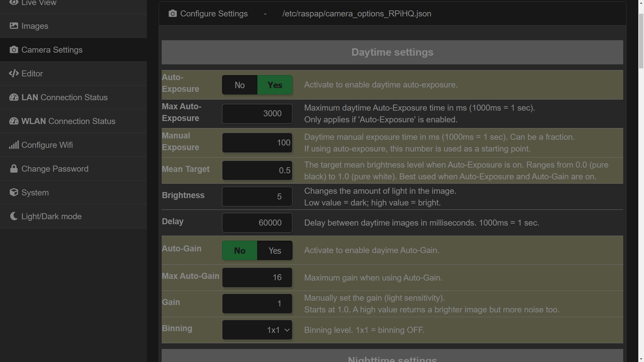
Task: Click the Max Auto-Gain setting label
Action: coord(191,276)
